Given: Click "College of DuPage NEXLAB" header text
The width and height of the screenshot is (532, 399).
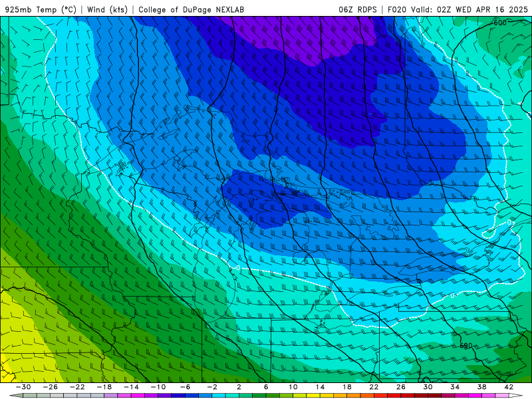Looking at the screenshot, I should pos(191,9).
